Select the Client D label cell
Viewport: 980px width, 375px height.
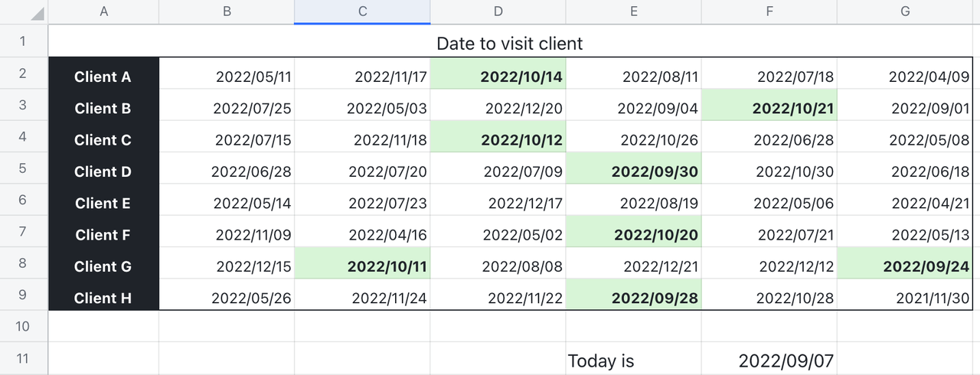click(104, 171)
